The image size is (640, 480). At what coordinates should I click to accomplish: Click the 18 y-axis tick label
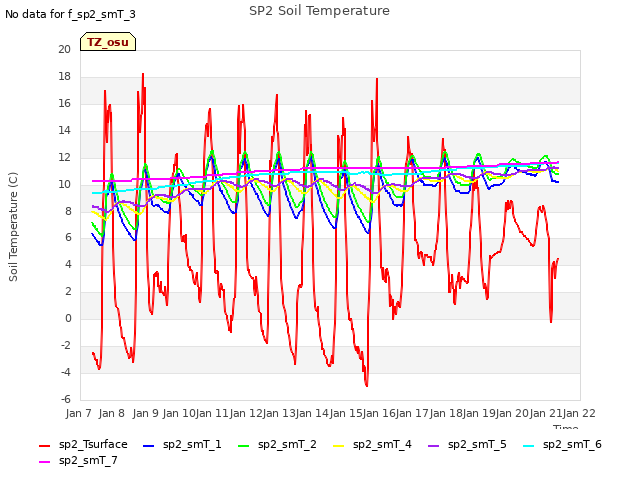point(64,76)
